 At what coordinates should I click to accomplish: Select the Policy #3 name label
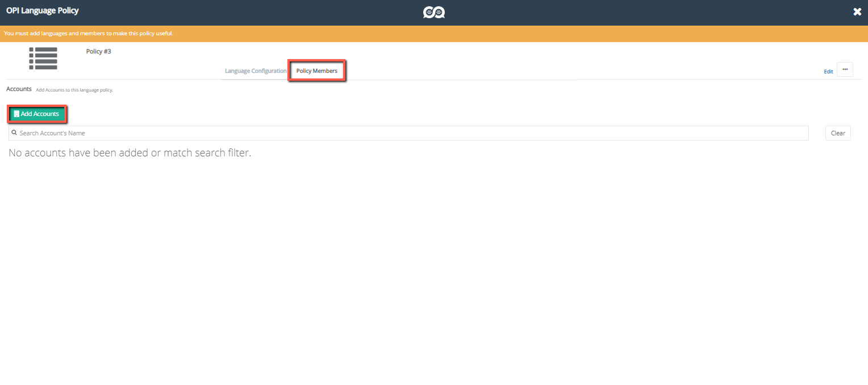(98, 51)
